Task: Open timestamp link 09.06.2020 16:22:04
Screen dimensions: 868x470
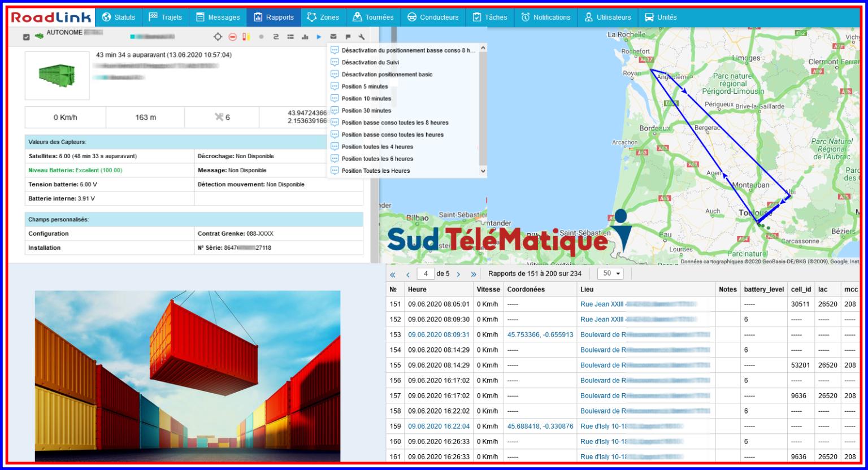Action: point(439,426)
